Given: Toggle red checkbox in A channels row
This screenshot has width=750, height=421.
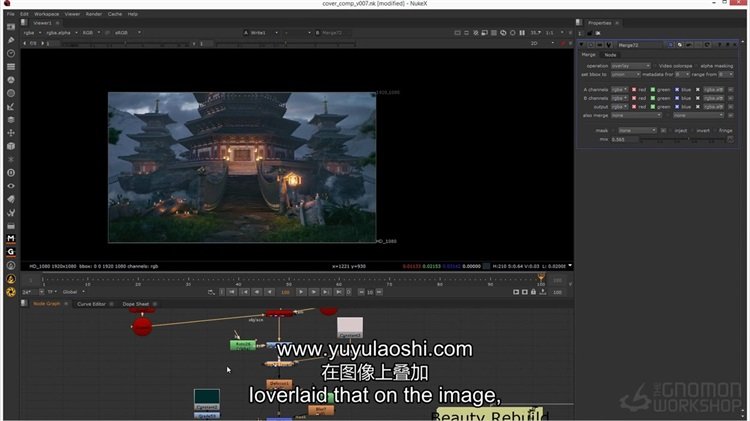Looking at the screenshot, I should pyautogui.click(x=634, y=89).
